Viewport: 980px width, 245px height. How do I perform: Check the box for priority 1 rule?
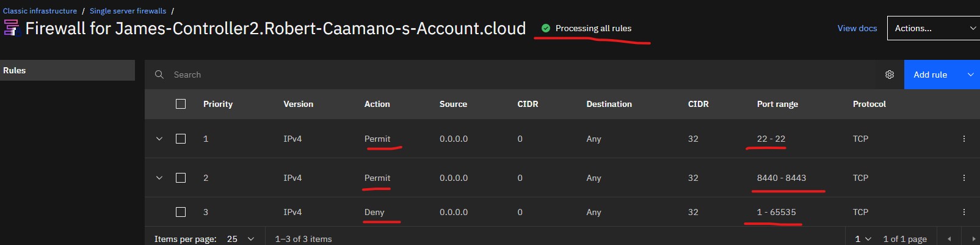click(x=181, y=139)
